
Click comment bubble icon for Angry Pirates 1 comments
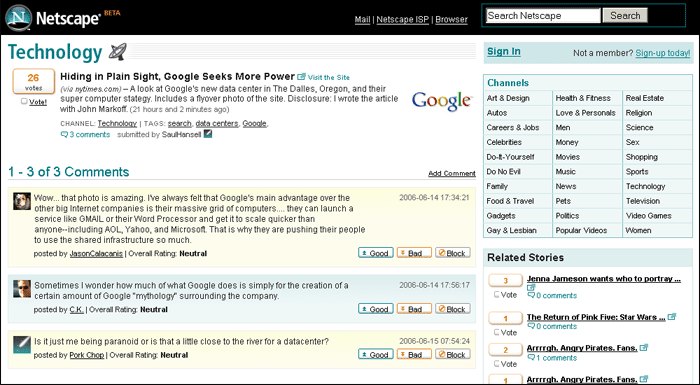531,358
